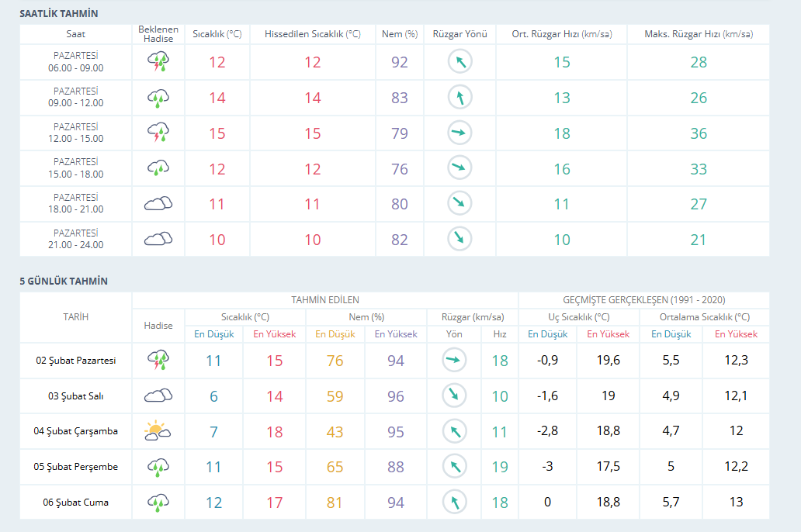Viewport: 801px width, 532px height.
Task: Click the partly sunny icon for 04 Şubat Çarşamba
Action: tap(158, 431)
